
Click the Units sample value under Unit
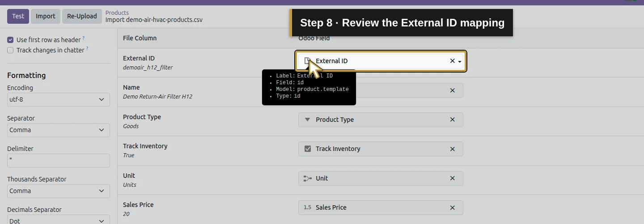tap(130, 185)
